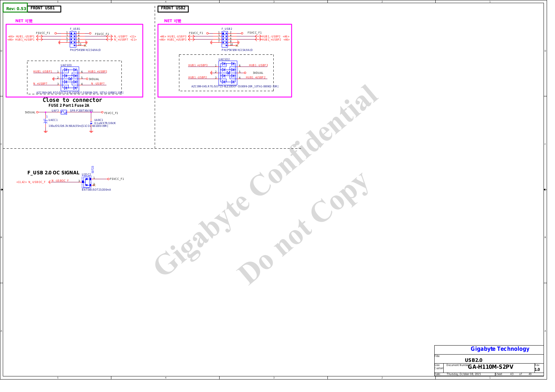Click part value text below F_USB2 header
The width and height of the screenshot is (555, 392).
pyautogui.click(x=237, y=50)
